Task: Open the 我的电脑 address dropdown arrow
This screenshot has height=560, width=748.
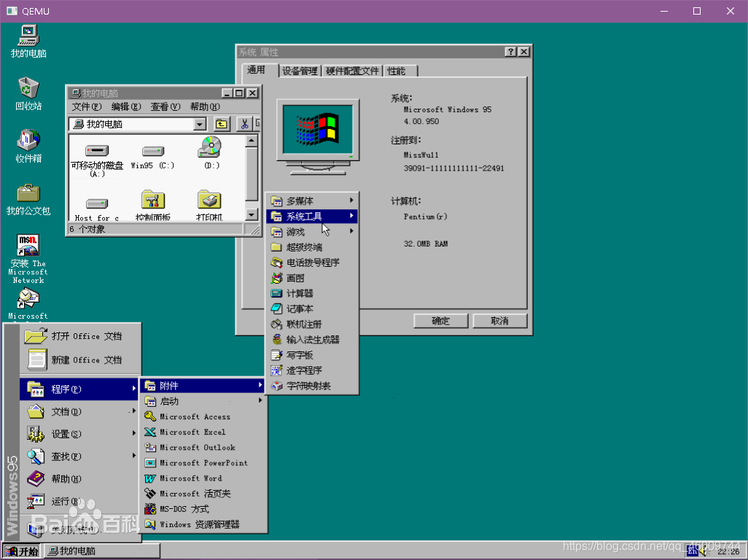Action: [x=200, y=125]
